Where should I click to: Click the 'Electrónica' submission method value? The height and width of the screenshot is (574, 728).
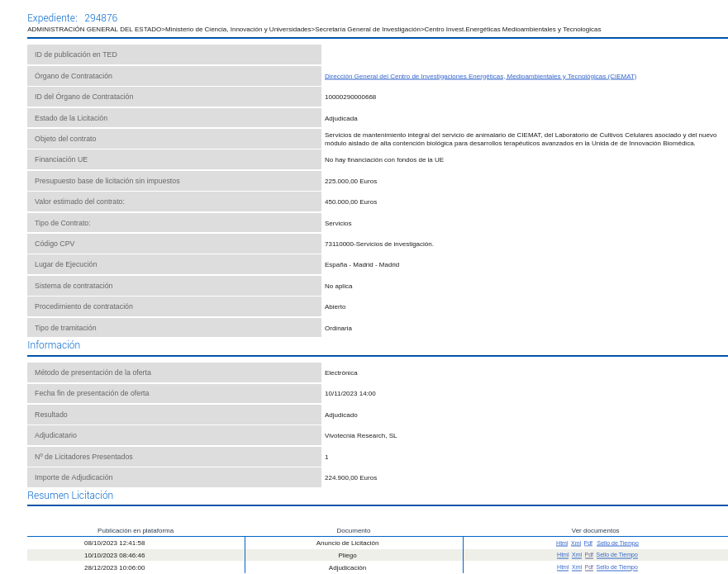pos(340,372)
